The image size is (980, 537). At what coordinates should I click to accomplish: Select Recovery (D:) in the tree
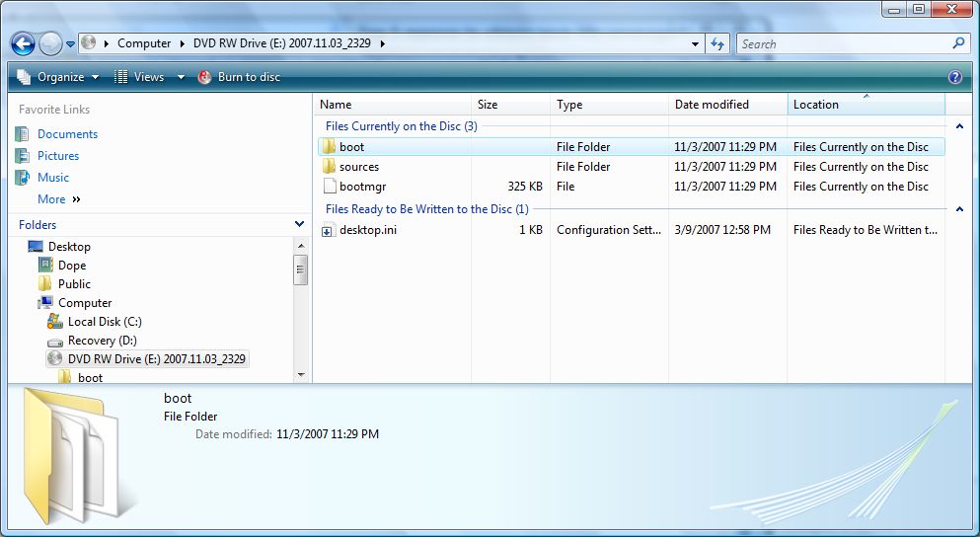pyautogui.click(x=102, y=341)
